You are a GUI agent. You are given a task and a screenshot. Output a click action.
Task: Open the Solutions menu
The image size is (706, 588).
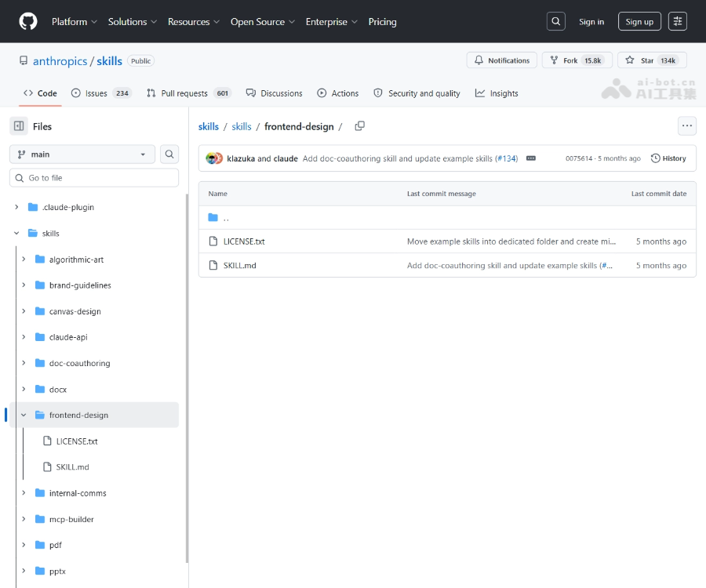(x=133, y=22)
